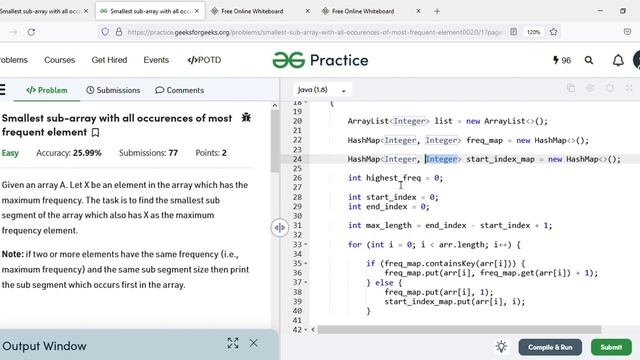Open the Courses menu item
Viewport: 640px width, 360px height.
pyautogui.click(x=60, y=60)
